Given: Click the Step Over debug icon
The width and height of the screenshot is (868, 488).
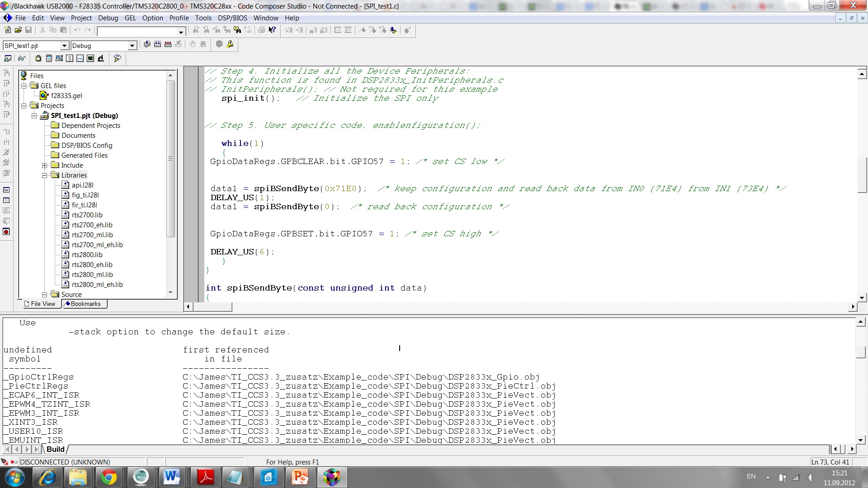Looking at the screenshot, I should [x=7, y=84].
